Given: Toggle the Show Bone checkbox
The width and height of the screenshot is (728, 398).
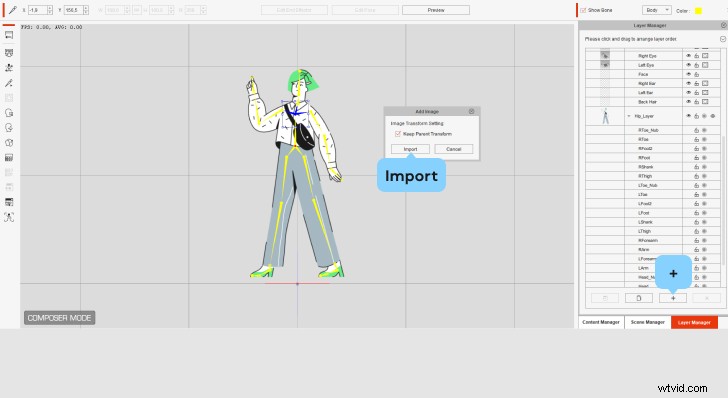Looking at the screenshot, I should pos(584,10).
